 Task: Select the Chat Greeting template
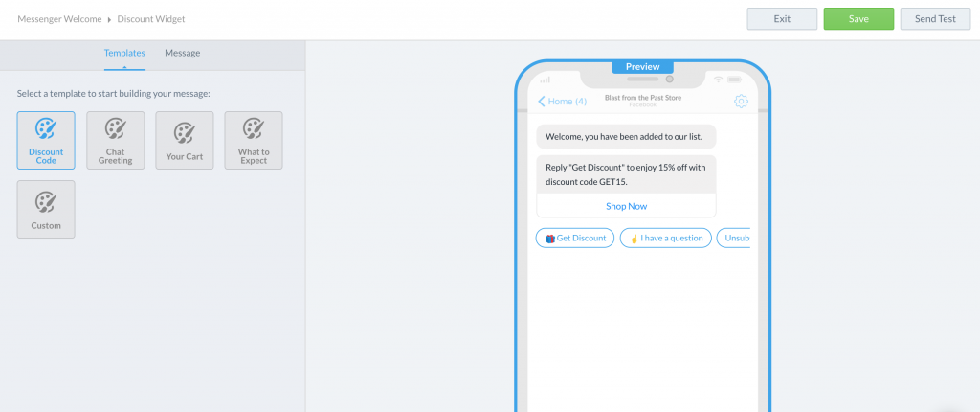[x=115, y=140]
